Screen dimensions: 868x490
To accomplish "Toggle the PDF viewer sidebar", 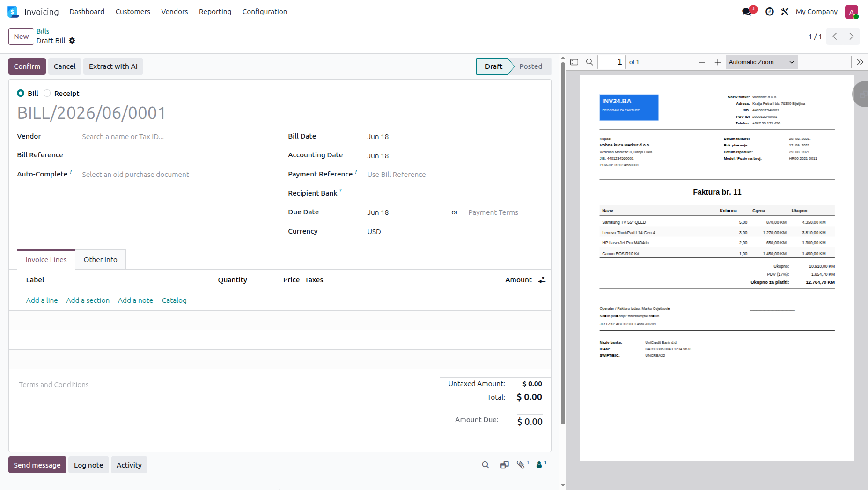I will (x=574, y=62).
